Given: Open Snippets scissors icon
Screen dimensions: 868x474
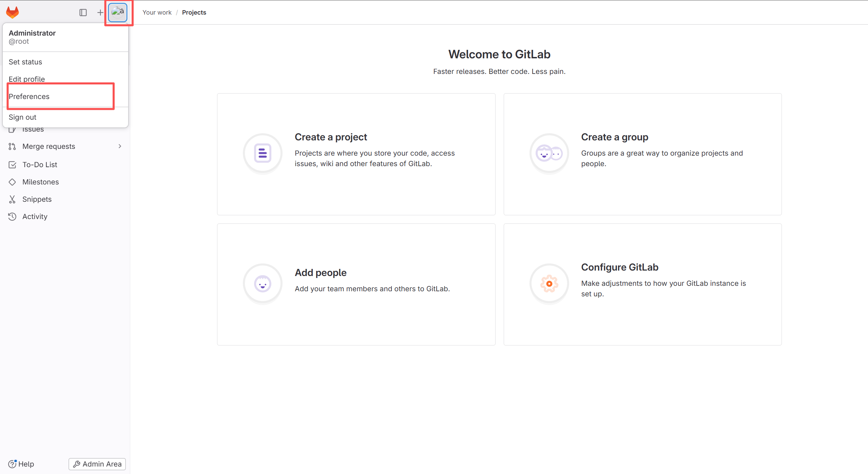Looking at the screenshot, I should [12, 199].
